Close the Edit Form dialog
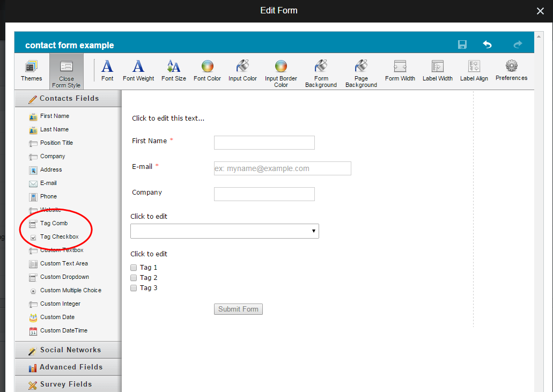The height and width of the screenshot is (392, 553). click(540, 11)
